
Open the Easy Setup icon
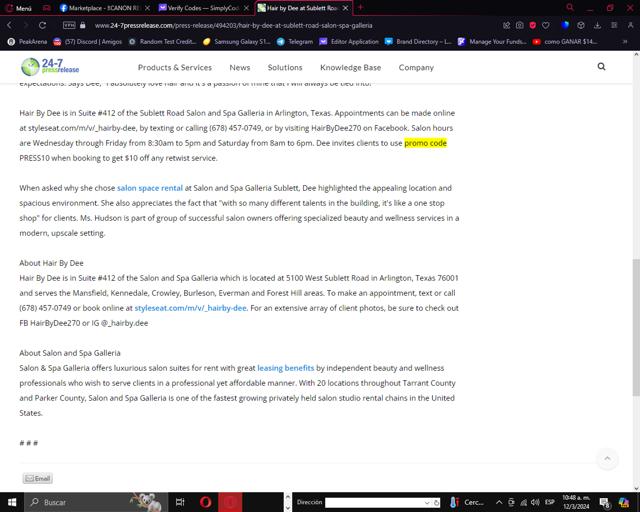tap(614, 25)
